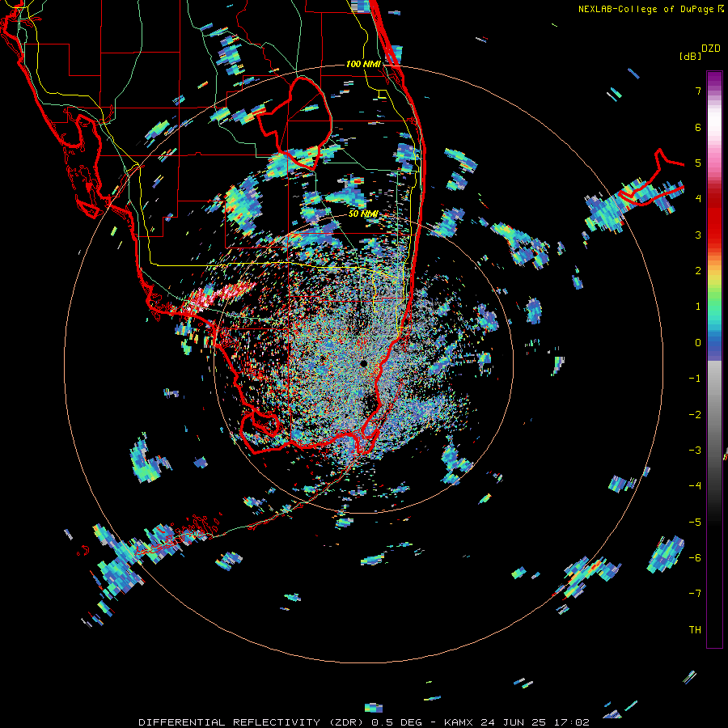Click the 7 value on color scale
Image resolution: width=728 pixels, height=728 pixels.
click(698, 91)
